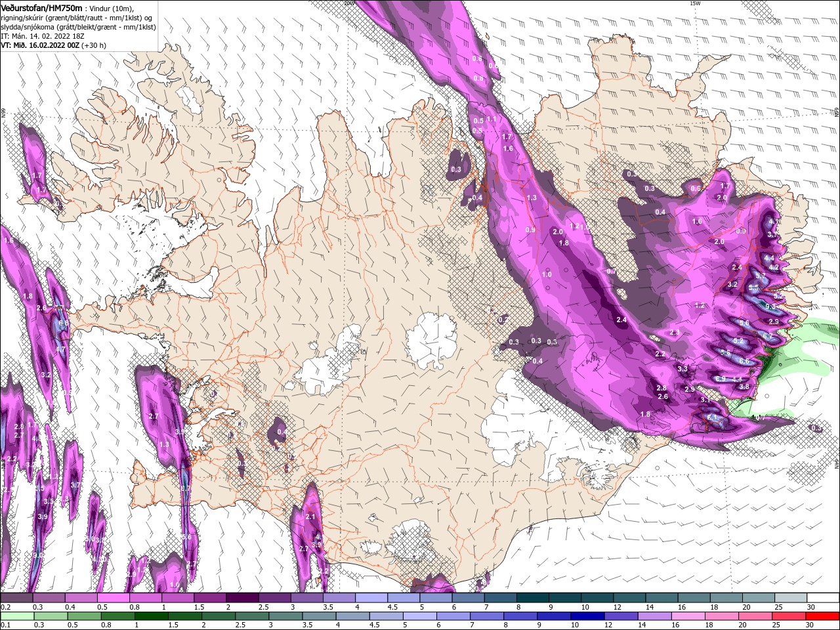Select the snow scale swatch for 0.5–0.8 bright pink
The width and height of the screenshot is (840, 630).
point(114,598)
